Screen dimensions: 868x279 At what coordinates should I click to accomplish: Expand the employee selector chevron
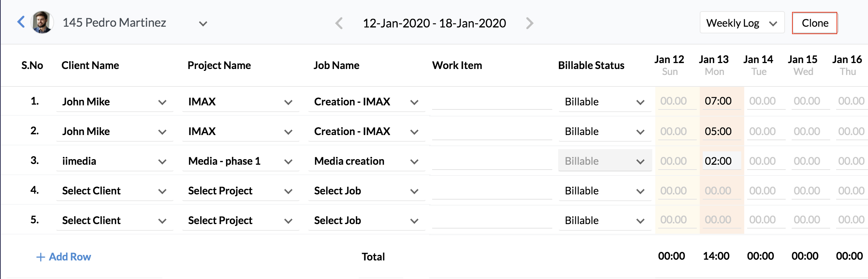(203, 24)
